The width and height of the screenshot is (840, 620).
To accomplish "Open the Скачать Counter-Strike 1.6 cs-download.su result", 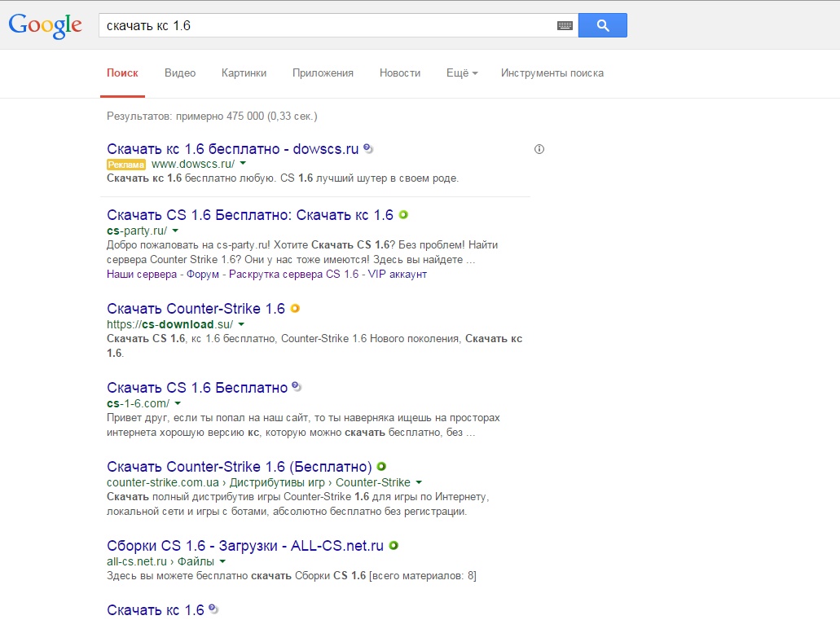I will click(196, 309).
